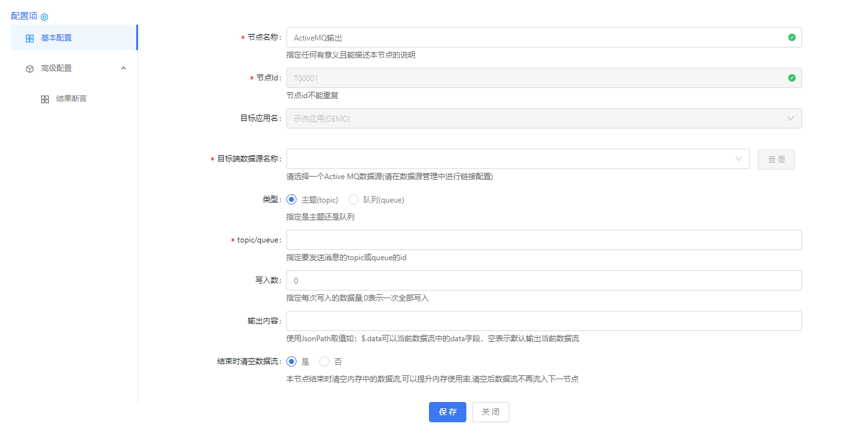
Task: Switch to the 基本配置 menu item
Action: point(56,38)
